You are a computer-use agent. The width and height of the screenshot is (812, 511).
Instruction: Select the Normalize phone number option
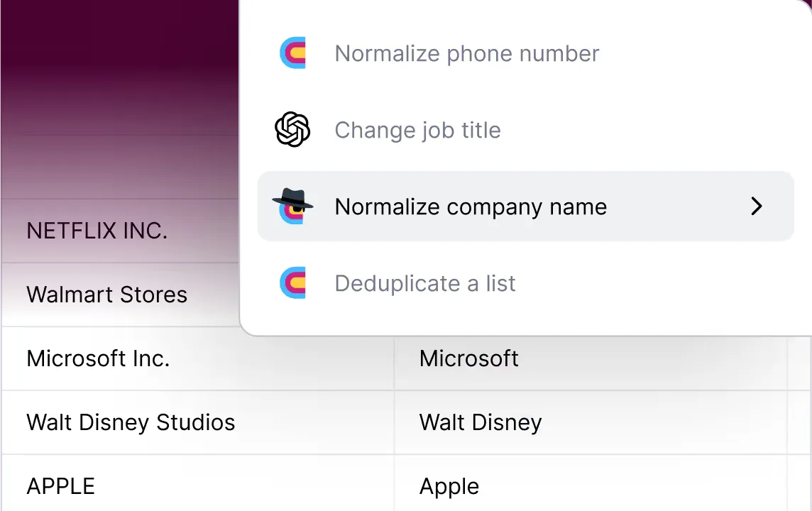coord(467,54)
